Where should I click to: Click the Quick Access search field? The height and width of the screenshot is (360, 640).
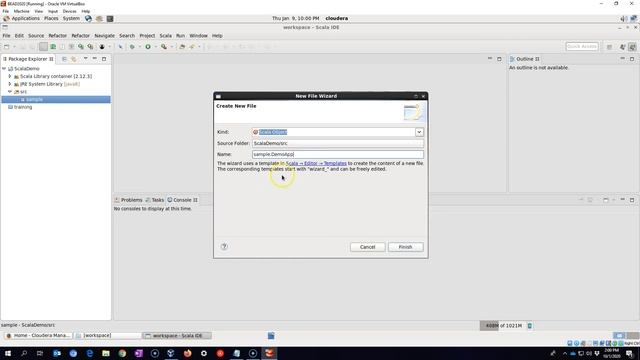(582, 47)
